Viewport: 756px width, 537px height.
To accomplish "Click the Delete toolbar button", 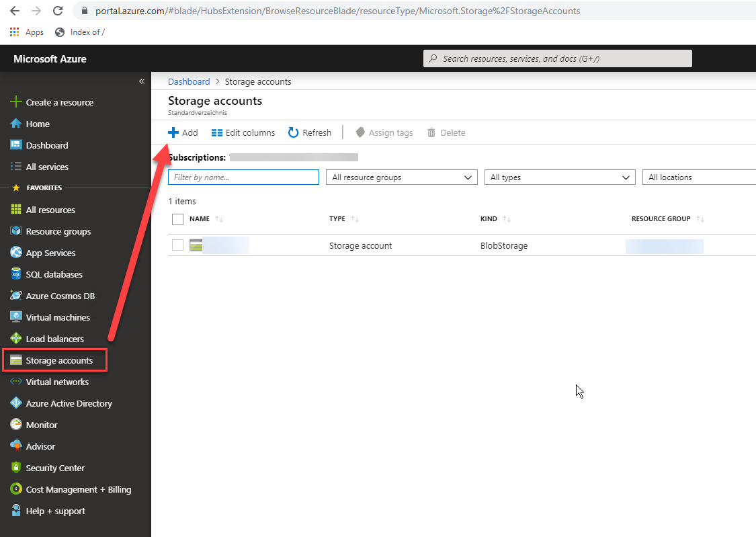I will [x=446, y=132].
